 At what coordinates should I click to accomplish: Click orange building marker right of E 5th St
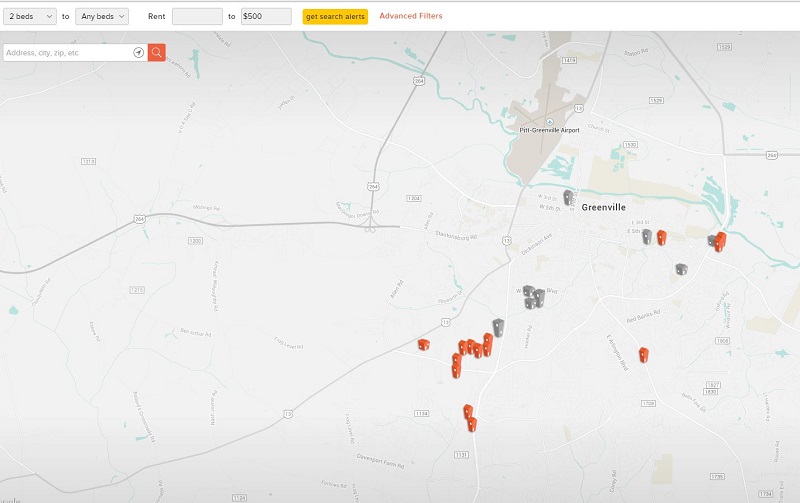pos(661,237)
